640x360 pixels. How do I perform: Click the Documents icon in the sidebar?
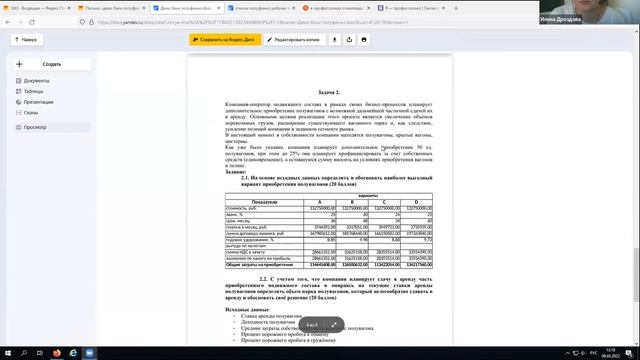[x=18, y=81]
